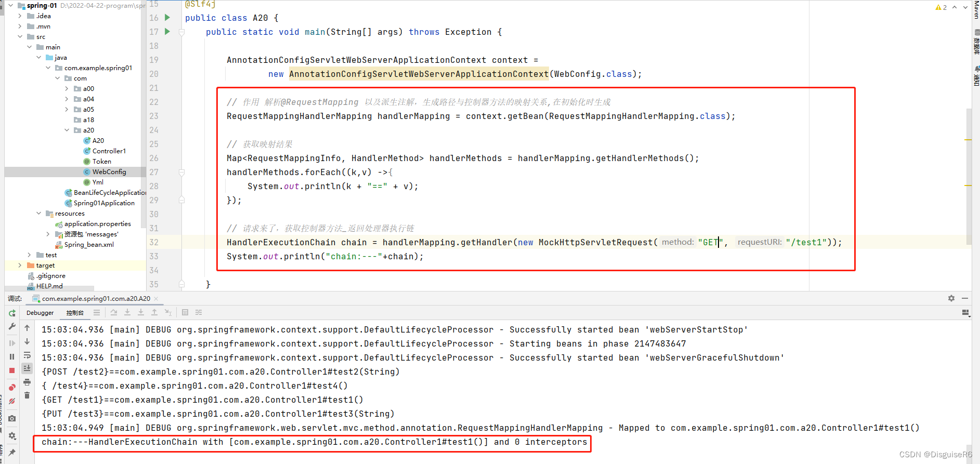This screenshot has width=980, height=464.
Task: Open the 数据库 database tool window tab on the right edge
Action: click(x=976, y=43)
